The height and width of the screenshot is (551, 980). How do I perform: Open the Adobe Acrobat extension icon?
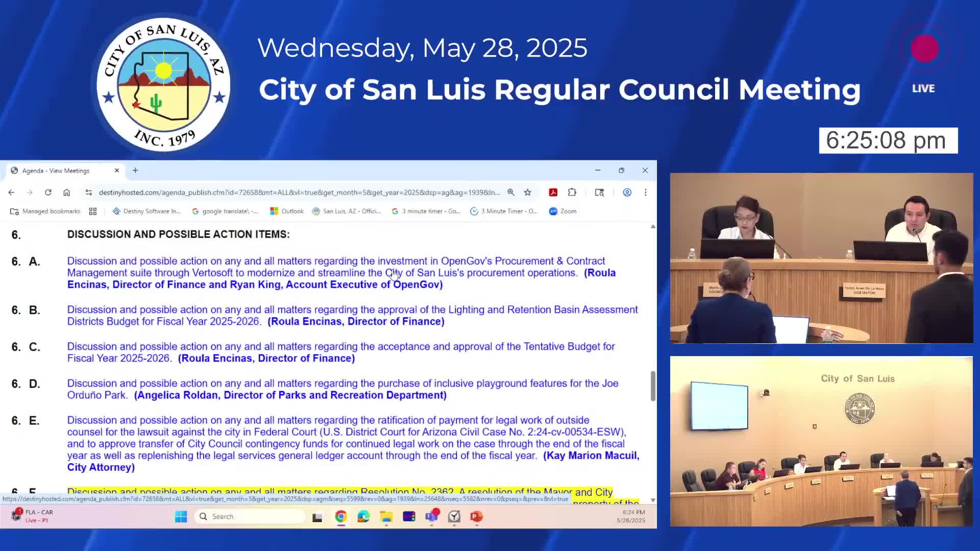pos(553,192)
